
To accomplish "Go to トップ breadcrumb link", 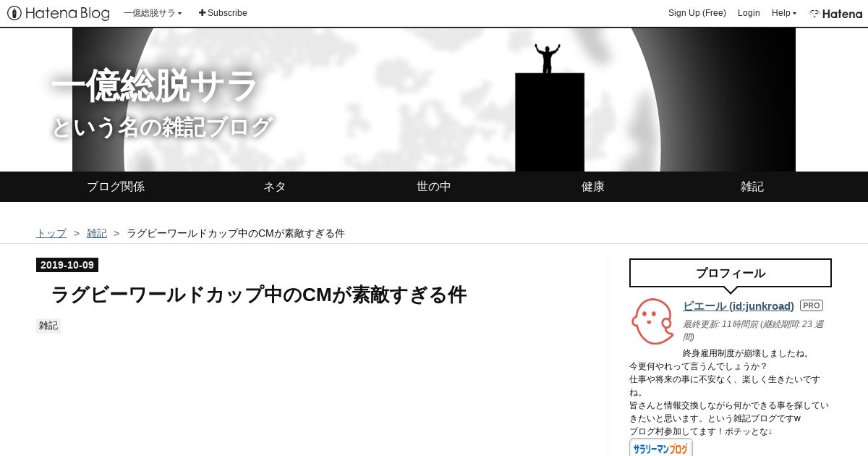I will click(51, 233).
